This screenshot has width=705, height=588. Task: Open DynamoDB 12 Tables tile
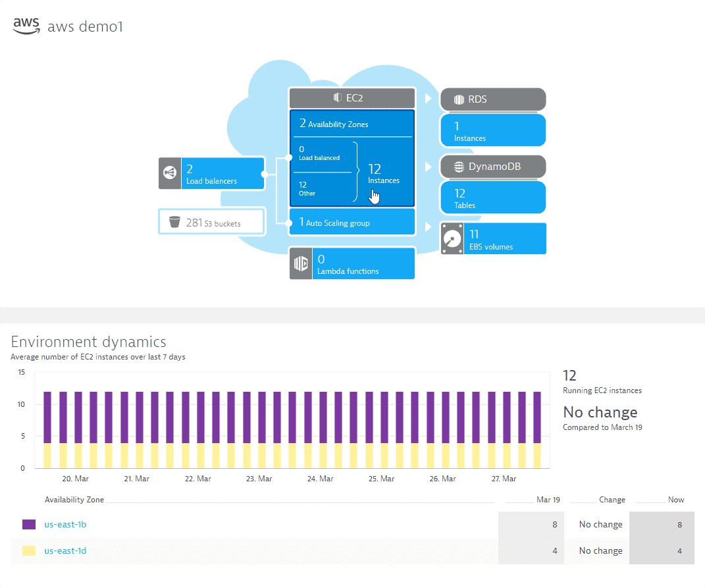[493, 197]
